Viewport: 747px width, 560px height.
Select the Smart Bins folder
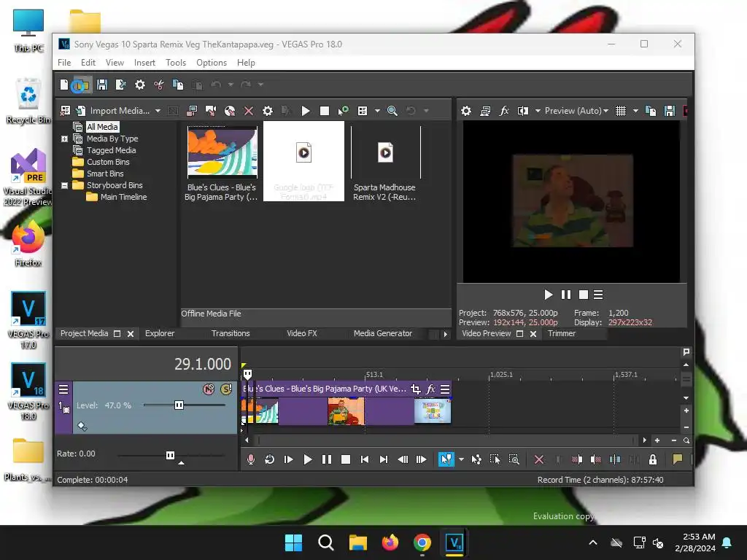pyautogui.click(x=105, y=174)
